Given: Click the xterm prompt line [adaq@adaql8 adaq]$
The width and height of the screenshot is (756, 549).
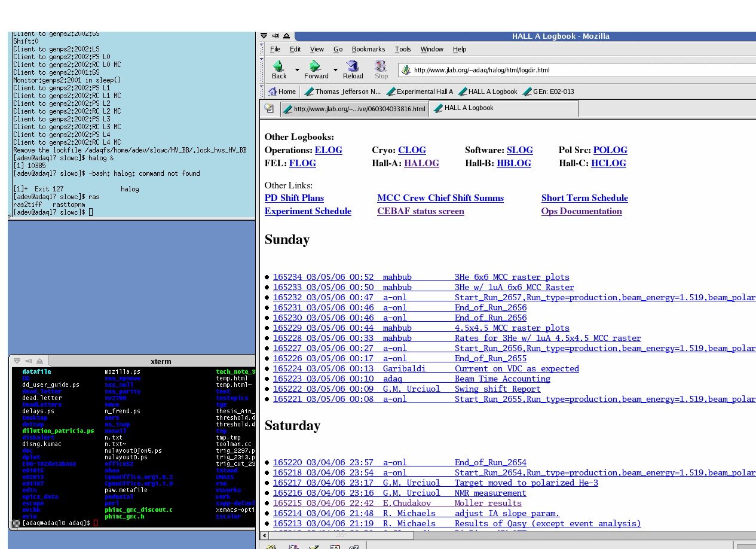Looking at the screenshot, I should (56, 523).
